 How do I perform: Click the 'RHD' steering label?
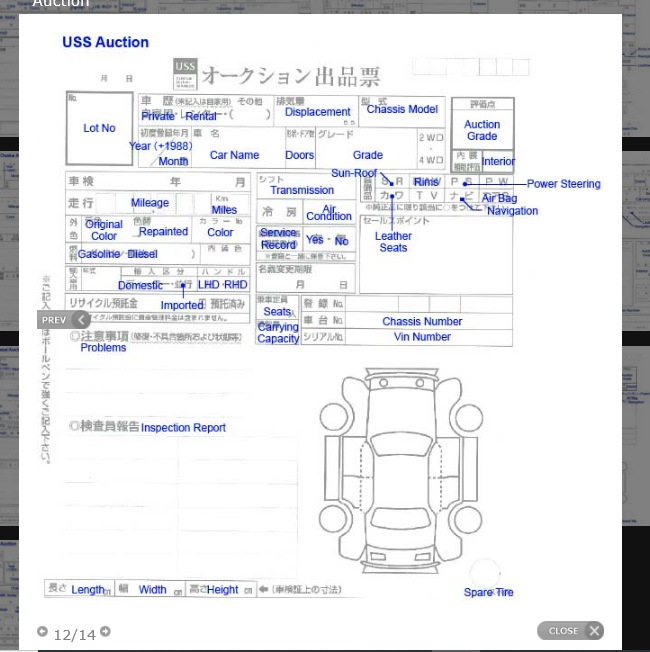tap(235, 285)
